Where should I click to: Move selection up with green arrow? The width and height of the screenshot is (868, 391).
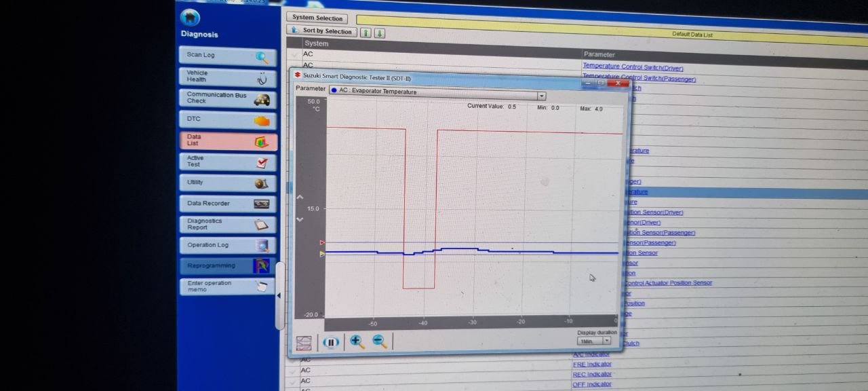(366, 32)
